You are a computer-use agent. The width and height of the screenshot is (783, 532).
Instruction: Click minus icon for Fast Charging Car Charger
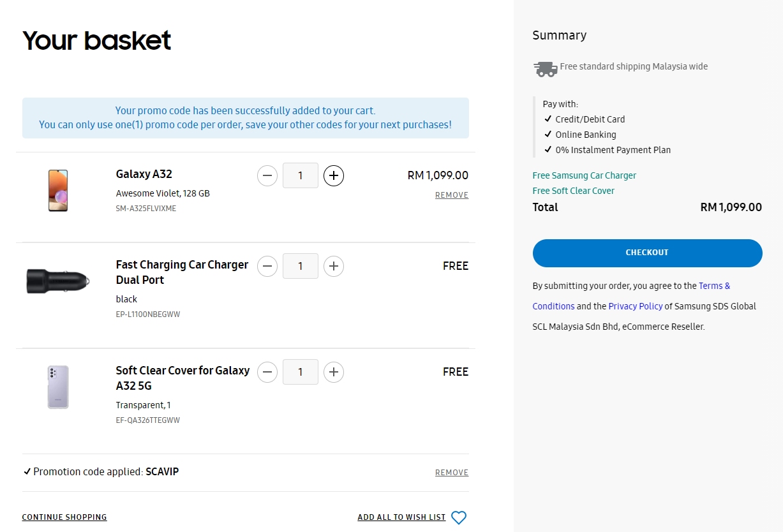[x=267, y=266]
